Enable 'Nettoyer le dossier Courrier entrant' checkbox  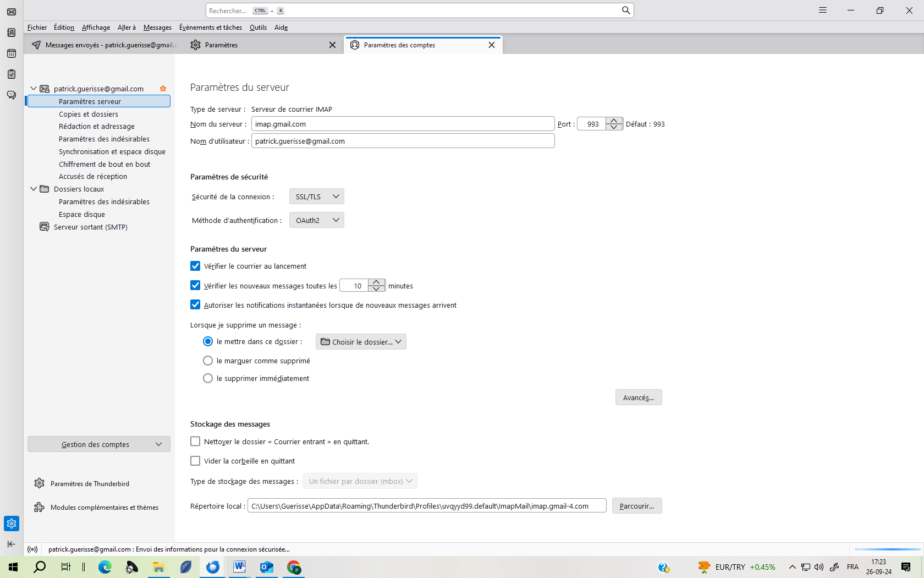point(195,441)
